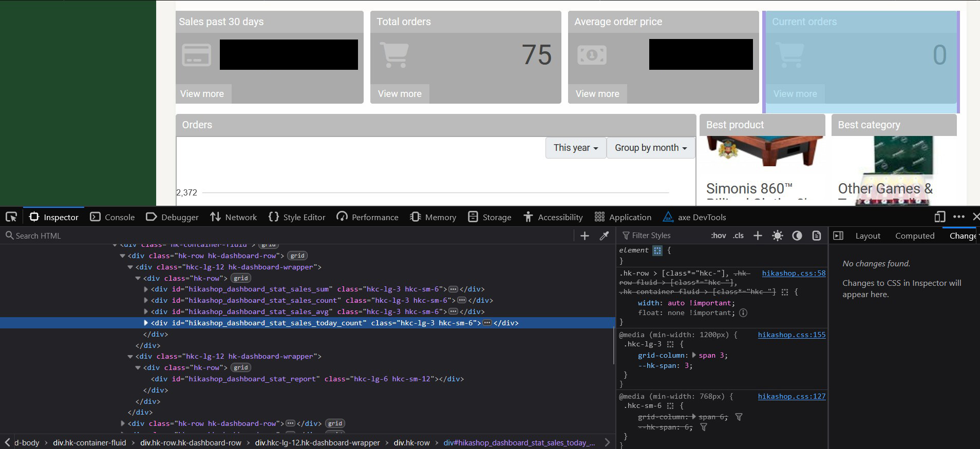The width and height of the screenshot is (980, 449).
Task: Open the 'Group by month' dropdown
Action: pos(650,148)
